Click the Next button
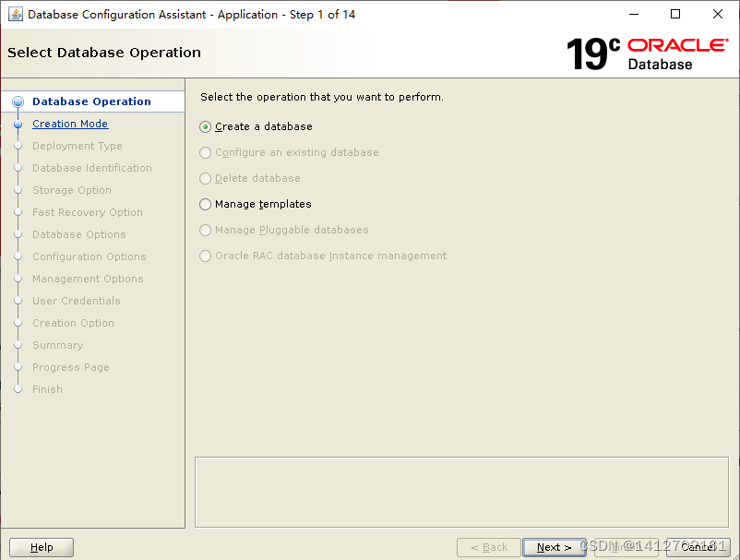740x560 pixels. (x=554, y=547)
